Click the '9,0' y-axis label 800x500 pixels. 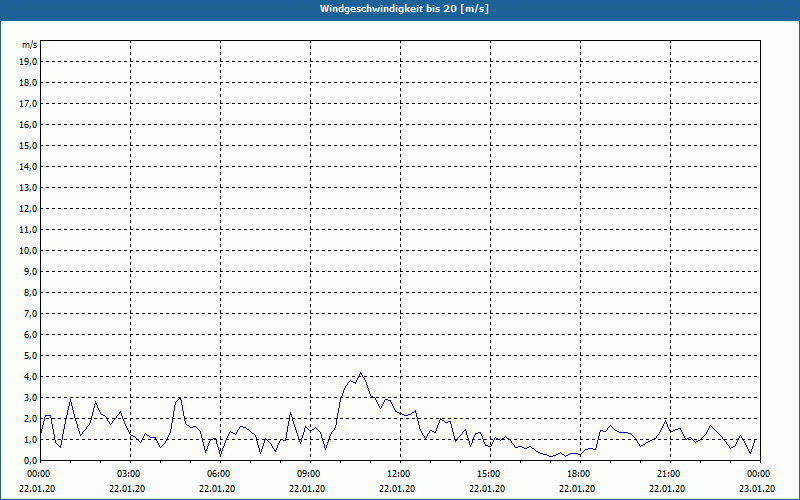click(x=31, y=271)
